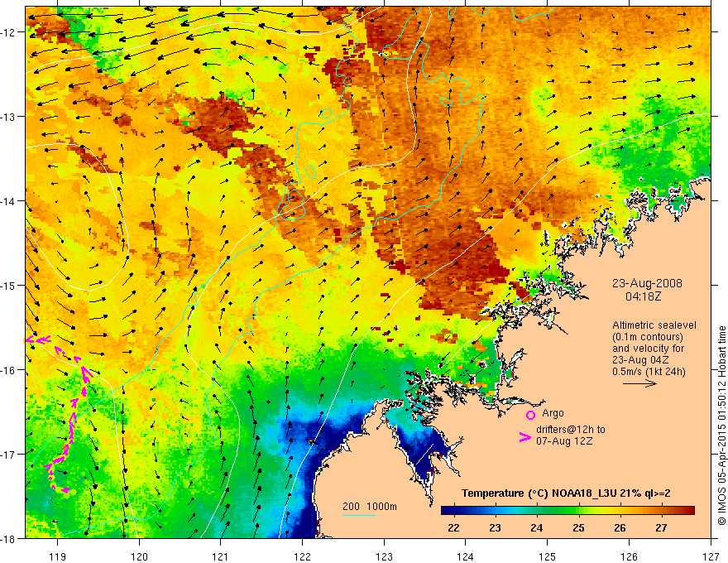Click the vertical IMOS copyright timestamp text

coord(721,426)
